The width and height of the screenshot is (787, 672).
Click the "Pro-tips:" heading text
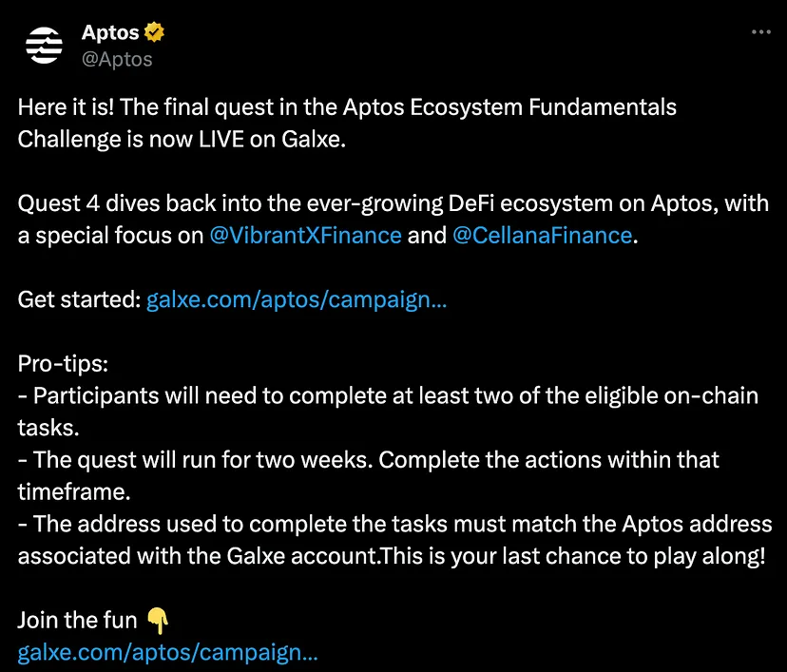[x=63, y=364]
